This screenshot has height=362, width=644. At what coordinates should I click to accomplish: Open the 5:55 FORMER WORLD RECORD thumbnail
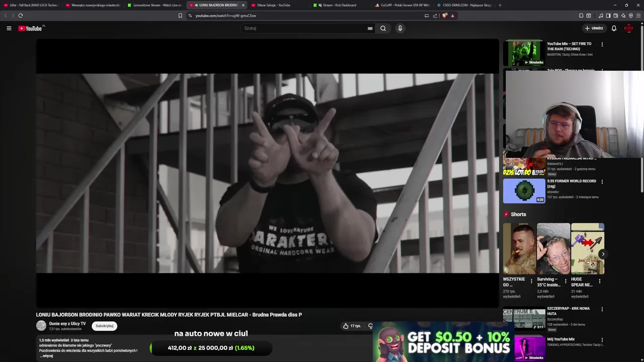[524, 191]
